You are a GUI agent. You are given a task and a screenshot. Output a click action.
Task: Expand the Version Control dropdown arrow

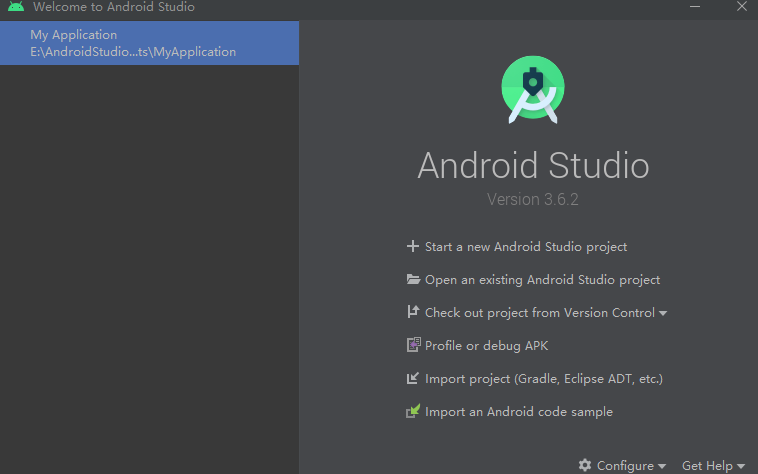[x=663, y=314]
